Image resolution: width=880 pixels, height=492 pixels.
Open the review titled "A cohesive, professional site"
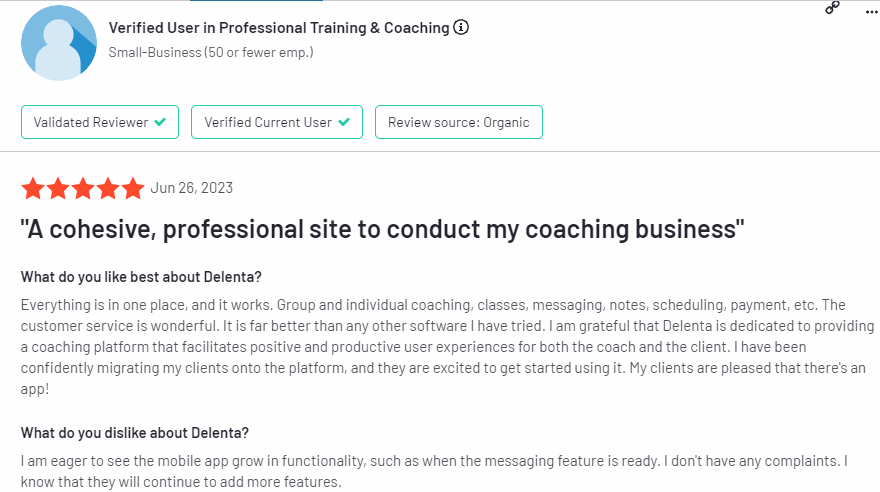pyautogui.click(x=382, y=229)
